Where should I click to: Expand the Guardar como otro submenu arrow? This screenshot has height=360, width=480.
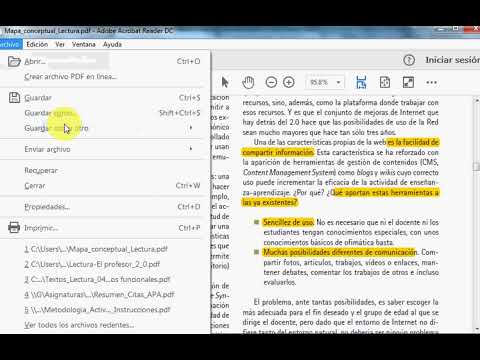pyautogui.click(x=191, y=128)
